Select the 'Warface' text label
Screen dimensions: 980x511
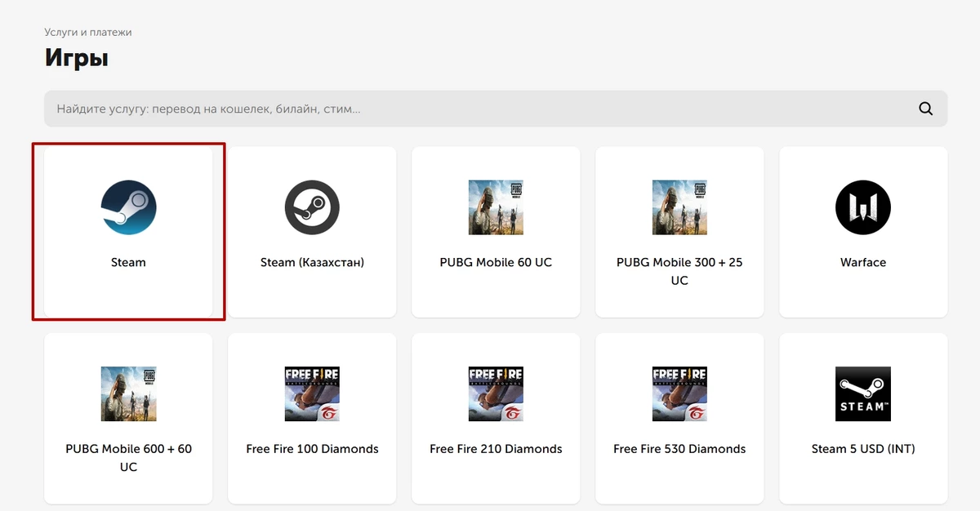click(x=863, y=263)
